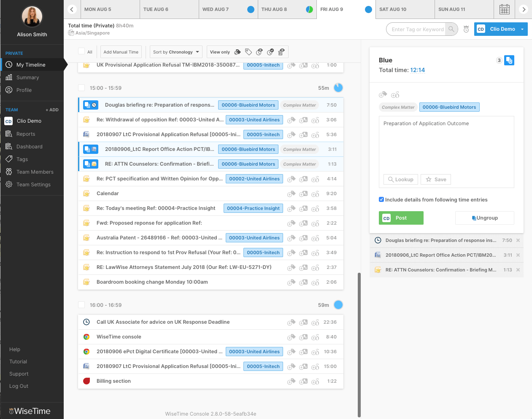
Task: Click the search magnifier icon
Action: coord(451,29)
